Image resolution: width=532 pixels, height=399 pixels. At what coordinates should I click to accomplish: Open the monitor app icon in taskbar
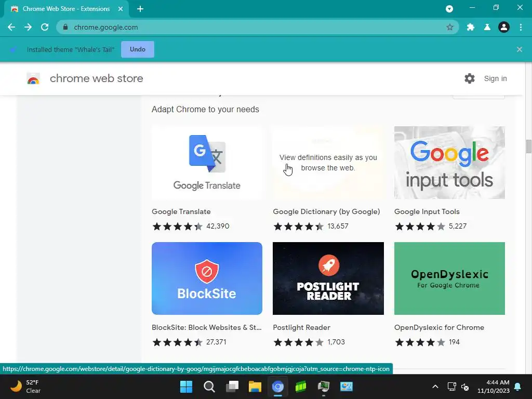pos(323,387)
